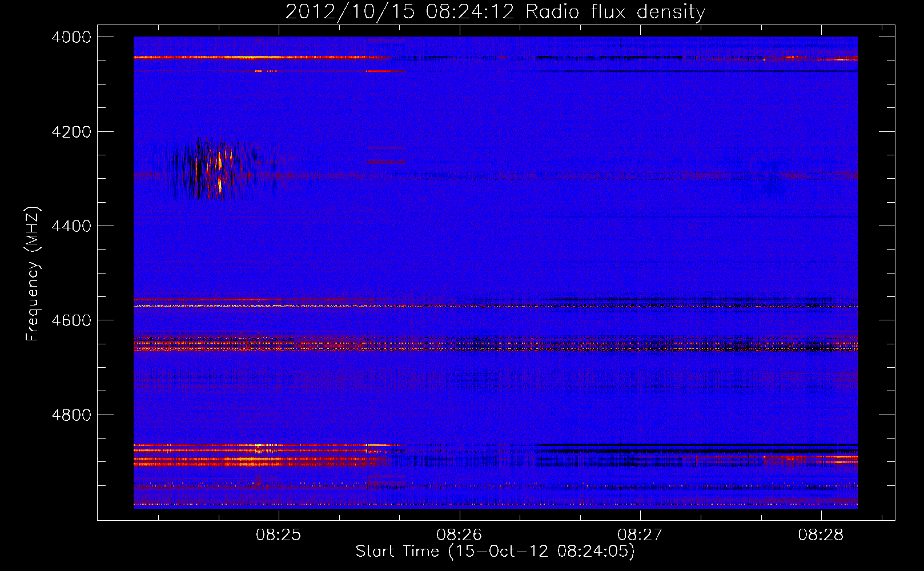Screen dimensions: 924x571
Task: Select the 4000 frequency axis label
Action: tap(71, 37)
